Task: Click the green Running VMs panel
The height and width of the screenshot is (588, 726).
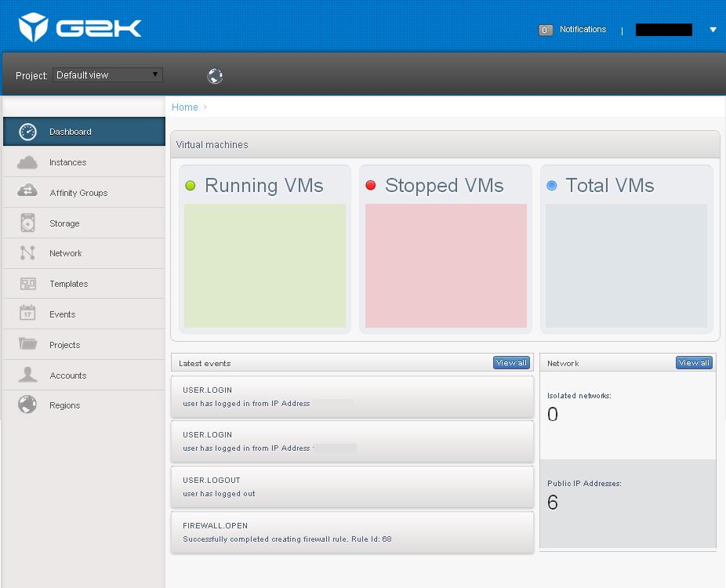Action: 265,265
